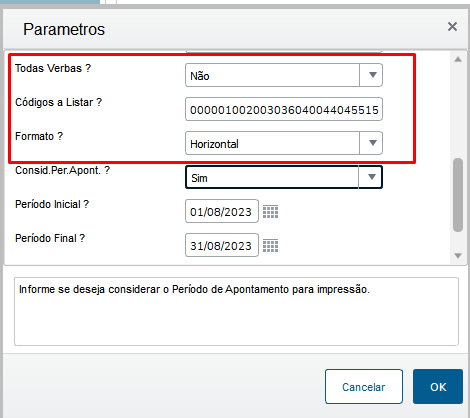This screenshot has width=470, height=418.
Task: Select the Todas Verbas combo box showing Não
Action: 284,75
